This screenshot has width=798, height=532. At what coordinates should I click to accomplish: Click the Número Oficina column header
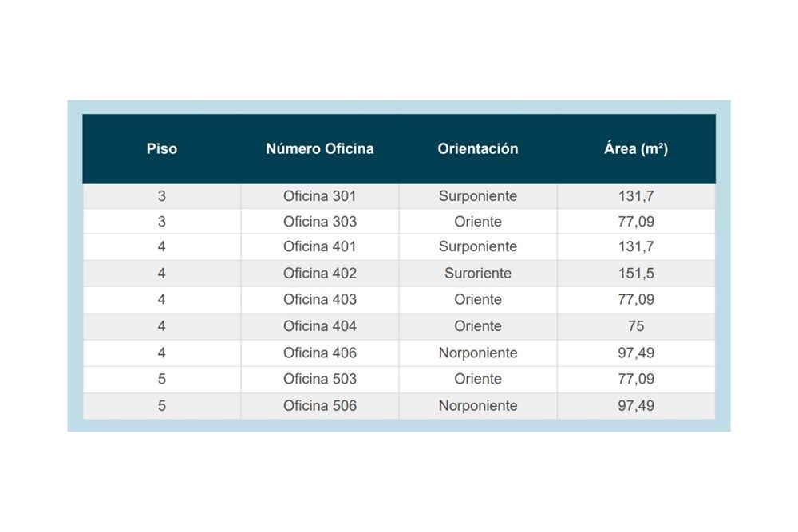[320, 148]
